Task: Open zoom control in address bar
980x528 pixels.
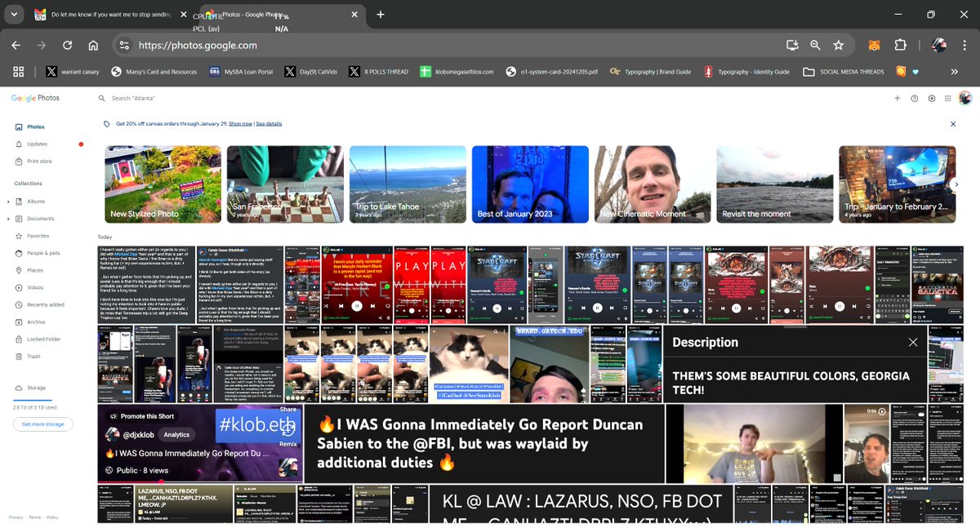Action: point(815,46)
